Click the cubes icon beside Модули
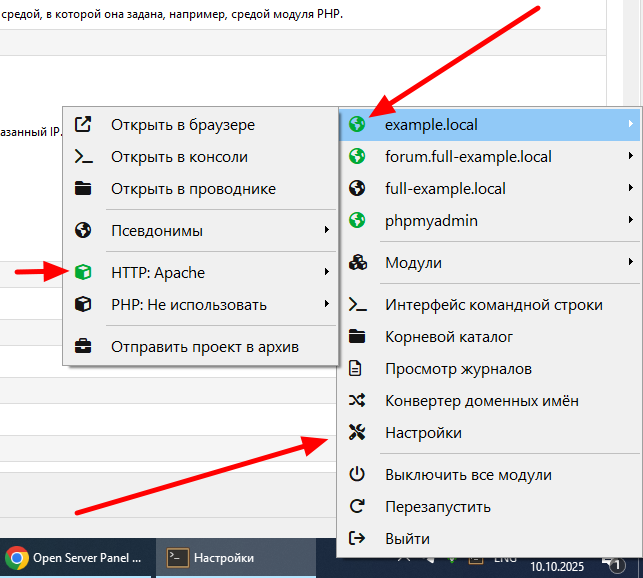Screen dimensions: 643x578 pos(358,262)
